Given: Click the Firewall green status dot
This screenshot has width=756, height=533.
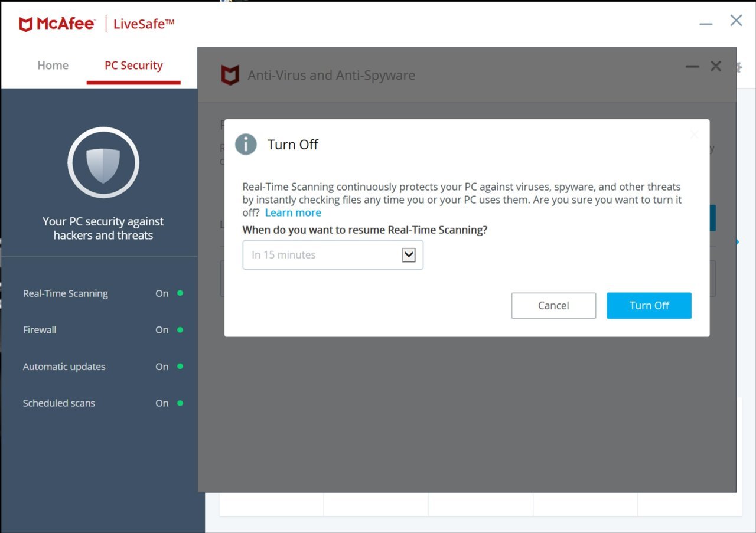Looking at the screenshot, I should (x=180, y=329).
